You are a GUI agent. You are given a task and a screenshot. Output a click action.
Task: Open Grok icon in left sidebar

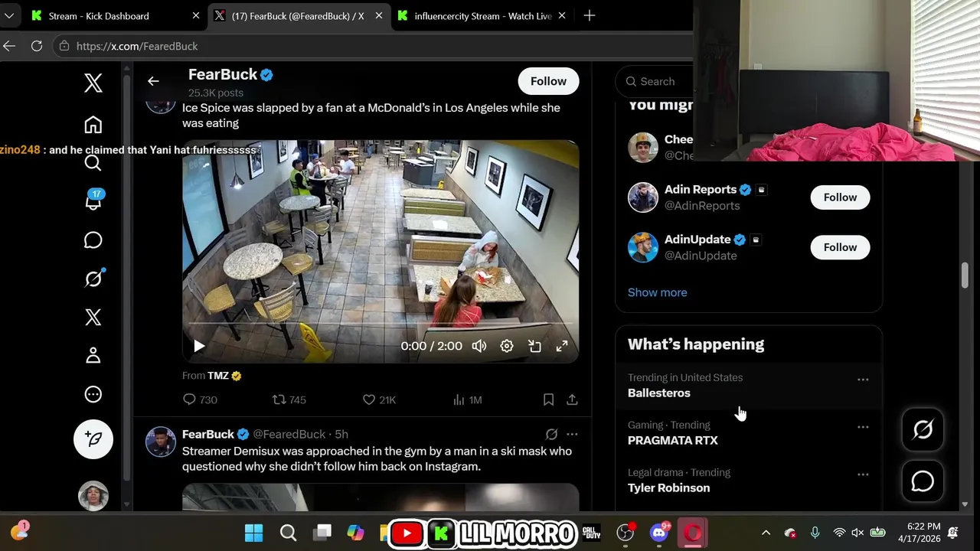pos(93,279)
